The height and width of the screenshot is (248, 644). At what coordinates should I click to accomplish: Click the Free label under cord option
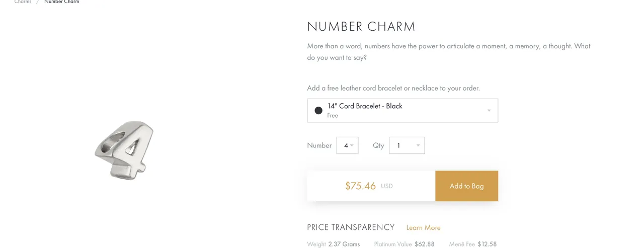click(x=333, y=115)
